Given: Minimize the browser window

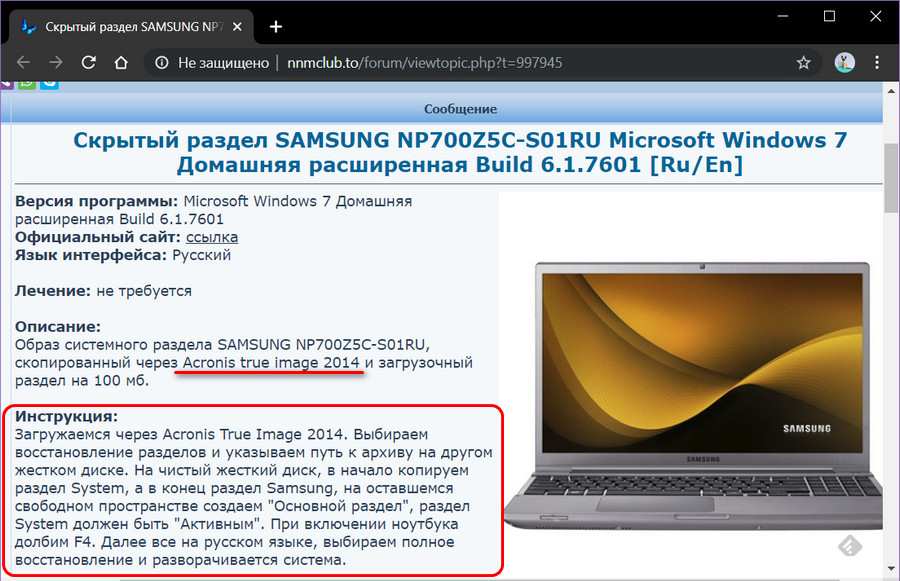Looking at the screenshot, I should click(x=782, y=17).
